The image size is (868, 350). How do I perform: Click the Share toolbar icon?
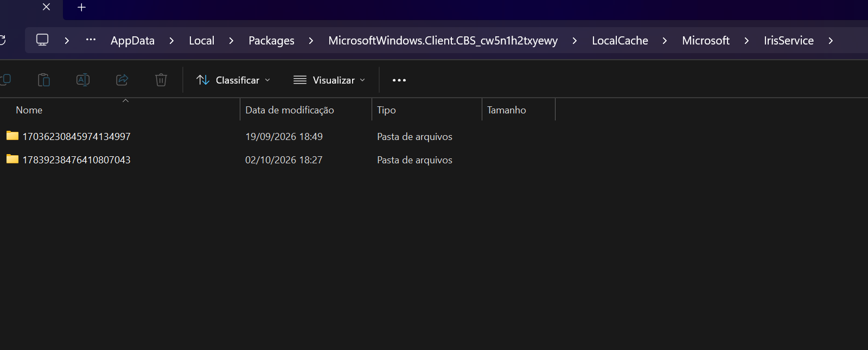click(122, 80)
